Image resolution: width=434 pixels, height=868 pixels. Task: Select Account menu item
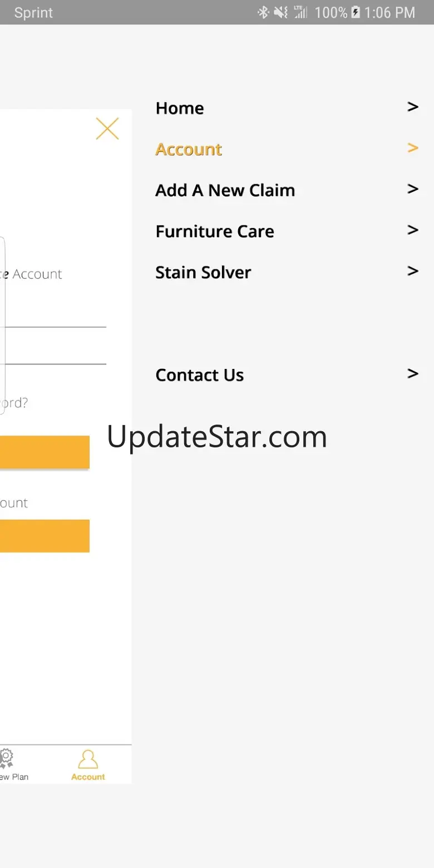(x=189, y=149)
